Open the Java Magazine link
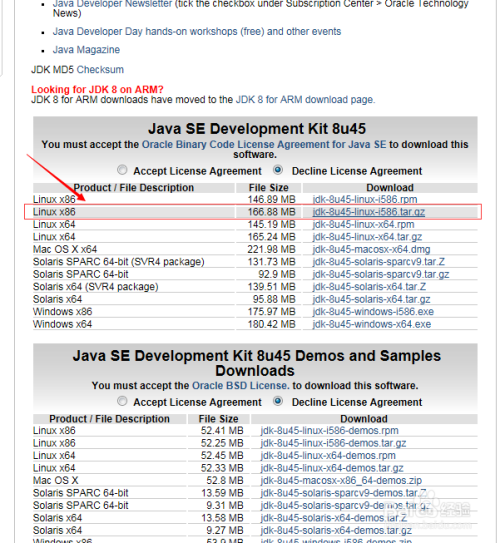Screen dimensions: 500x543 (86, 50)
